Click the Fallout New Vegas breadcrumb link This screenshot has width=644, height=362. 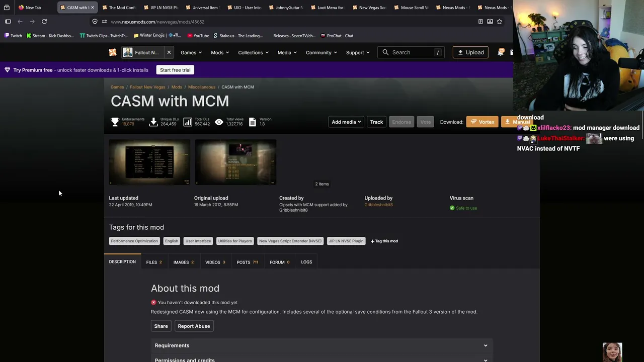tap(147, 87)
